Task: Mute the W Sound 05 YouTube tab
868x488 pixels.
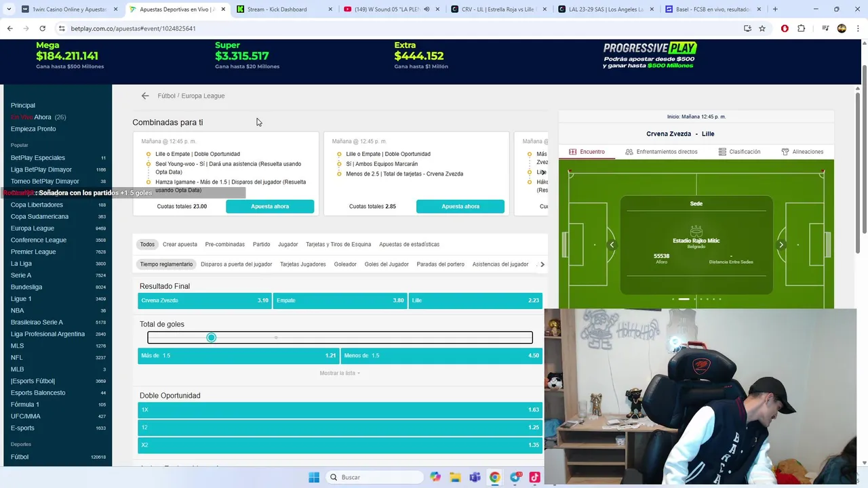Action: (427, 9)
